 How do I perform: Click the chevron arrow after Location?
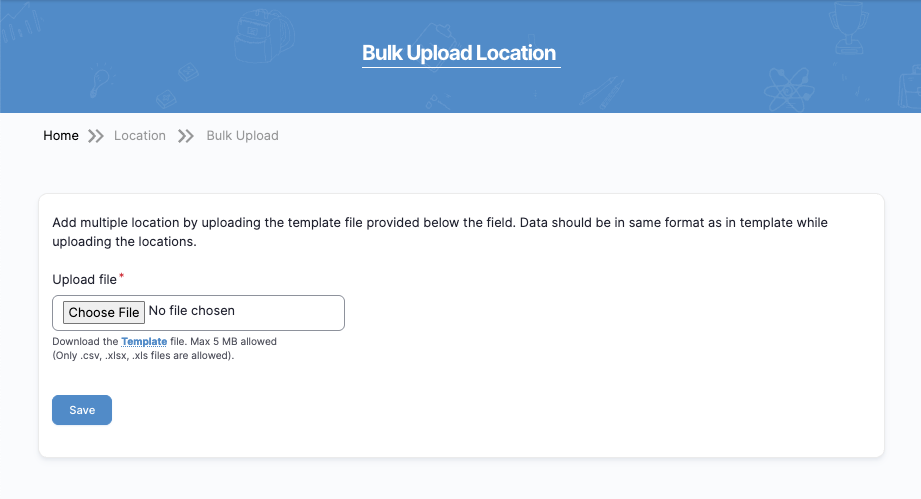(186, 136)
